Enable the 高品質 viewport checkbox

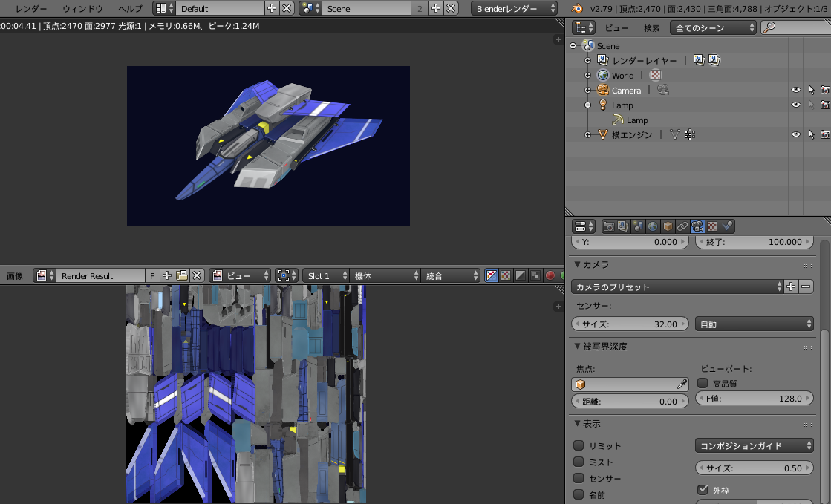pyautogui.click(x=703, y=382)
